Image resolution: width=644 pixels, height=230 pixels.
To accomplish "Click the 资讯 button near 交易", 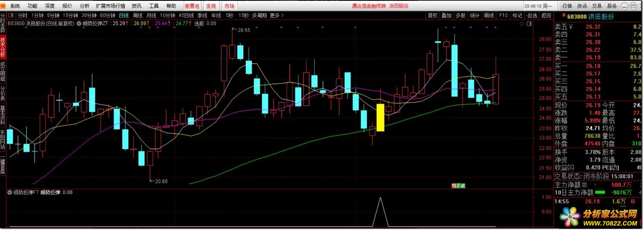I will coord(582,6).
